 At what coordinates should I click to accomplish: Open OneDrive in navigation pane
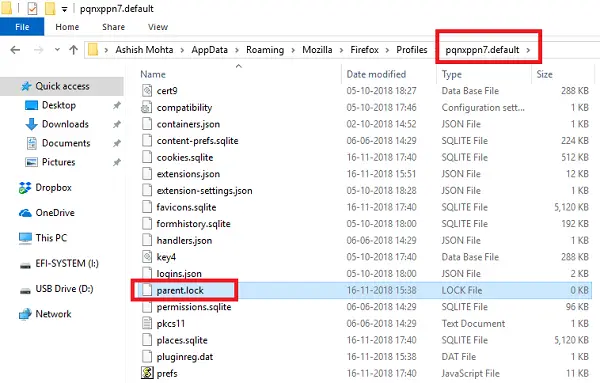point(55,213)
